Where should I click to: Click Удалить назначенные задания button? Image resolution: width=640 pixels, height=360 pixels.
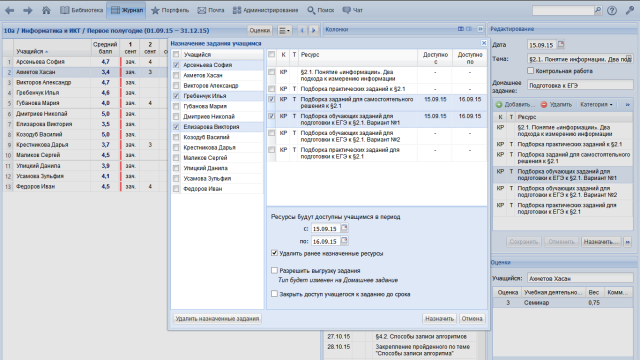click(217, 318)
